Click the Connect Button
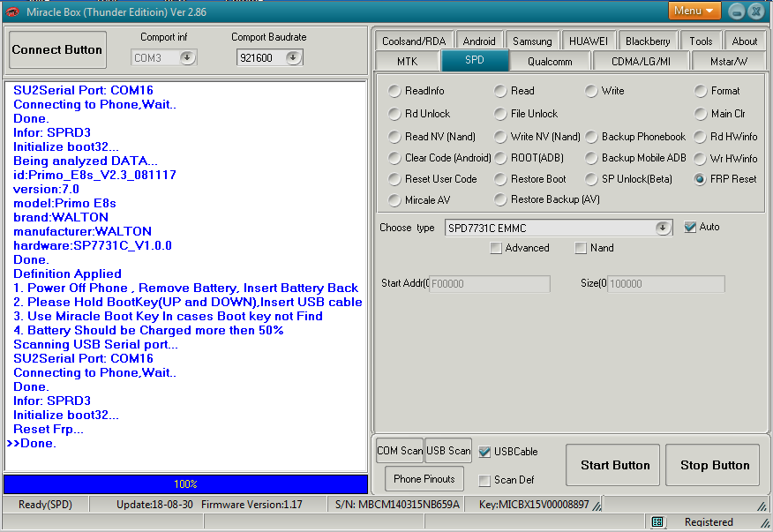 (57, 49)
